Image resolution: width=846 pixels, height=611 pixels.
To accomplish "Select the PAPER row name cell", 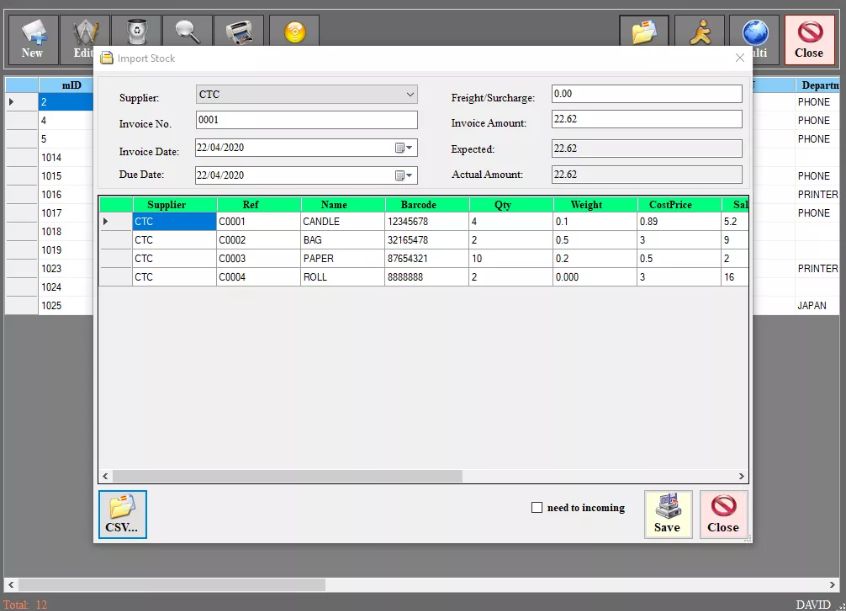I will [x=341, y=258].
